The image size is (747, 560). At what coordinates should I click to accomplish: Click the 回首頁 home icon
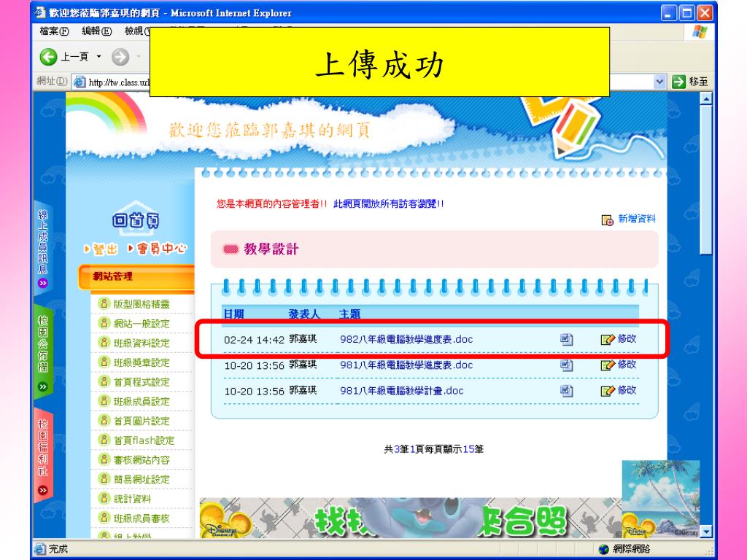click(136, 219)
